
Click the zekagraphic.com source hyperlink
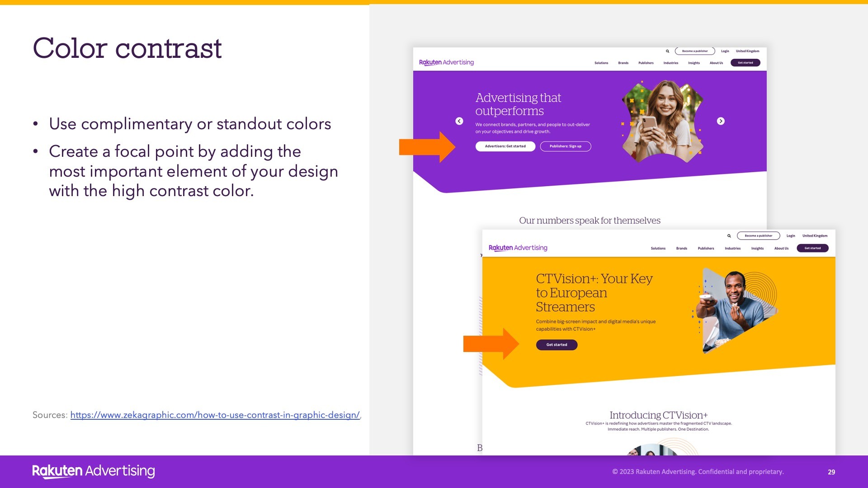point(215,415)
